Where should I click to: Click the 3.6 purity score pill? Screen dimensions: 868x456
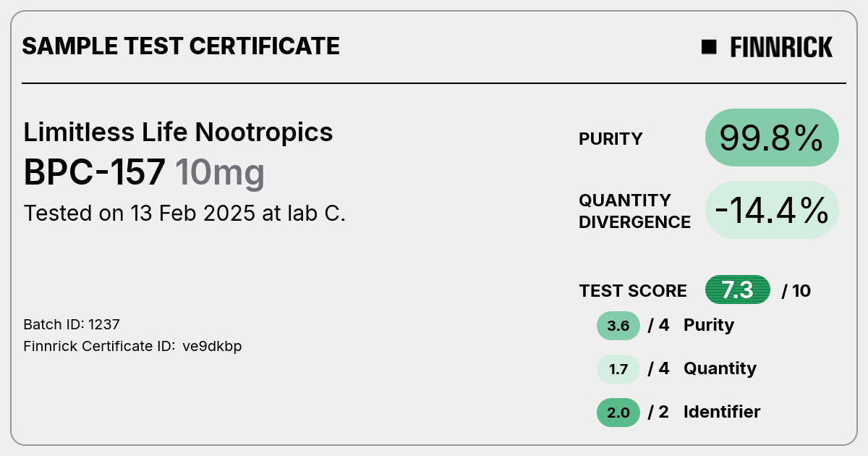click(618, 326)
